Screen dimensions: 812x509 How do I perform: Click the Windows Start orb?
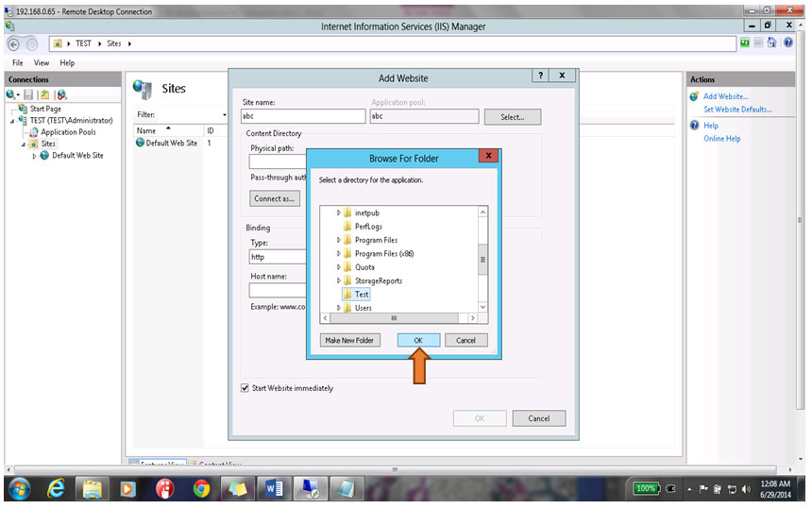[x=19, y=488]
